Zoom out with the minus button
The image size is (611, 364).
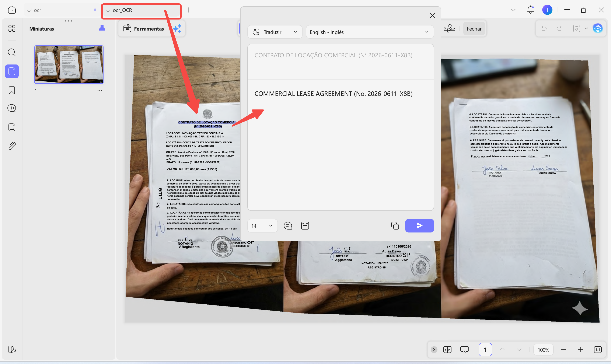click(x=564, y=350)
